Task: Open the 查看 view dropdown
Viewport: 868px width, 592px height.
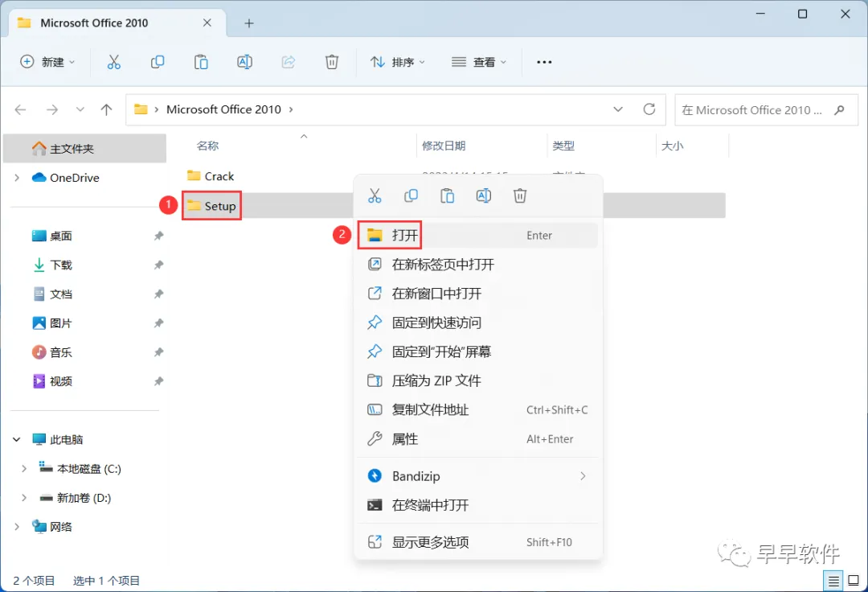Action: 479,62
